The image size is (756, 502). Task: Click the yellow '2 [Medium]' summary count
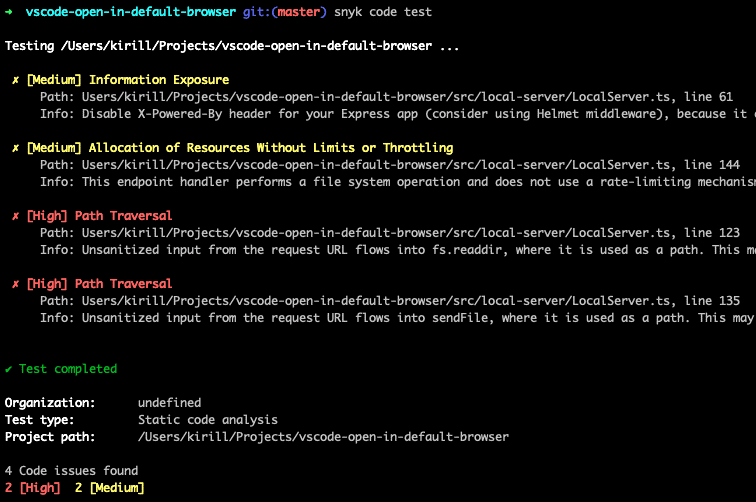pyautogui.click(x=109, y=488)
